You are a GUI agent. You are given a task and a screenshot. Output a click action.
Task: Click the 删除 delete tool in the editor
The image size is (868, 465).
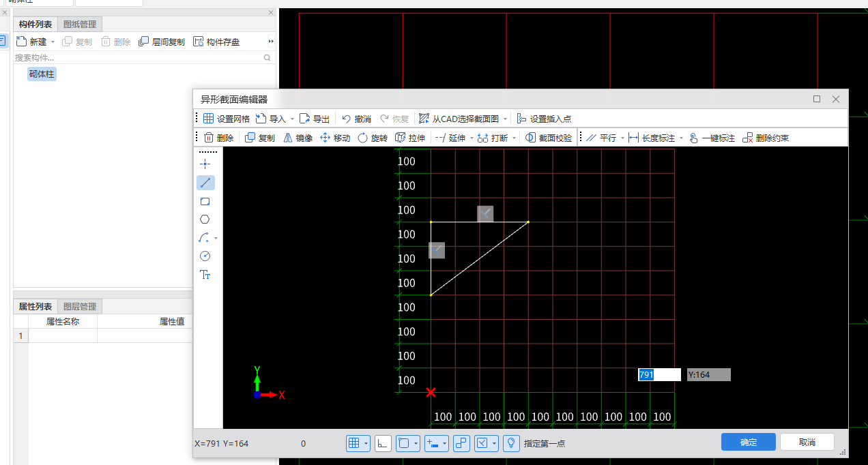(x=218, y=138)
